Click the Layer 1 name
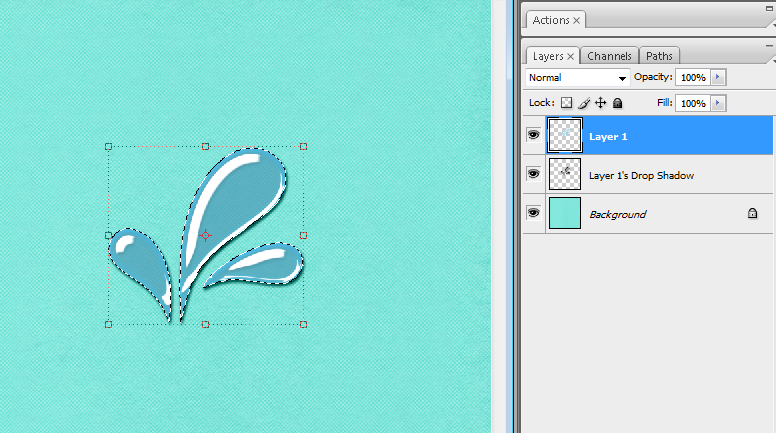 (608, 137)
